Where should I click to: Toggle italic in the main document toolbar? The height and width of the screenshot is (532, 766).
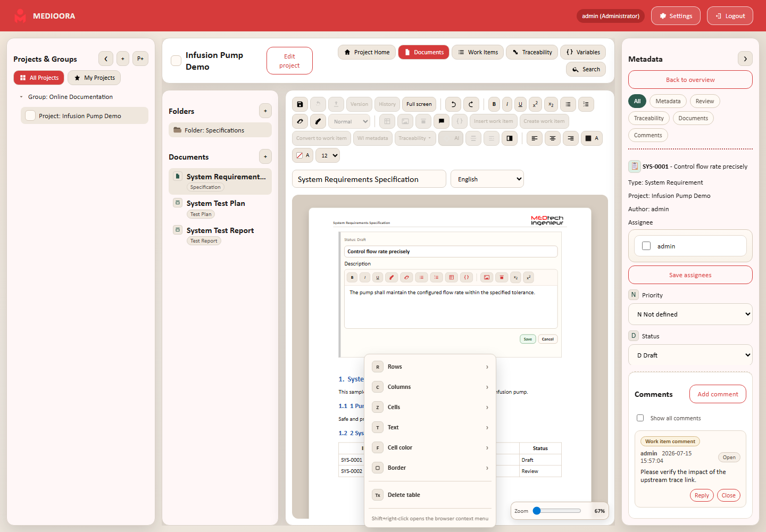click(x=507, y=104)
